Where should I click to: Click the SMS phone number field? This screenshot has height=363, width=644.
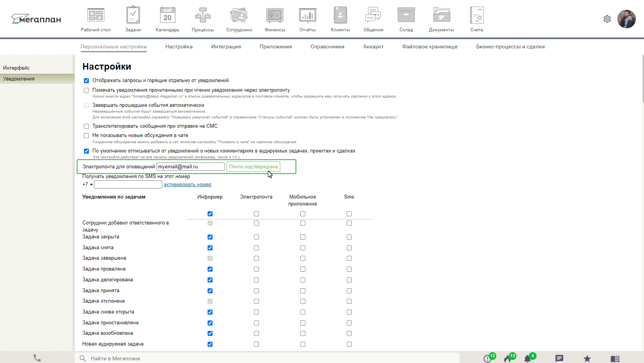coord(128,185)
